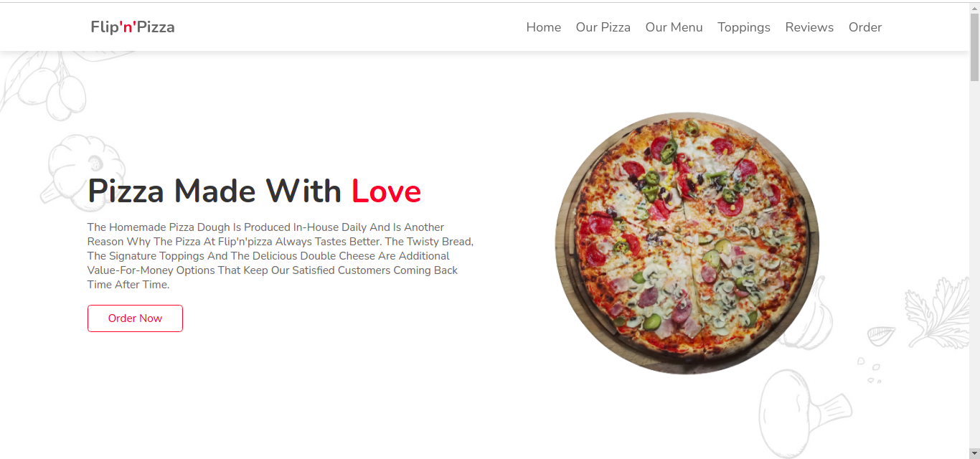Click the round pizza photo
Screen dimensions: 980x459
pyautogui.click(x=687, y=243)
